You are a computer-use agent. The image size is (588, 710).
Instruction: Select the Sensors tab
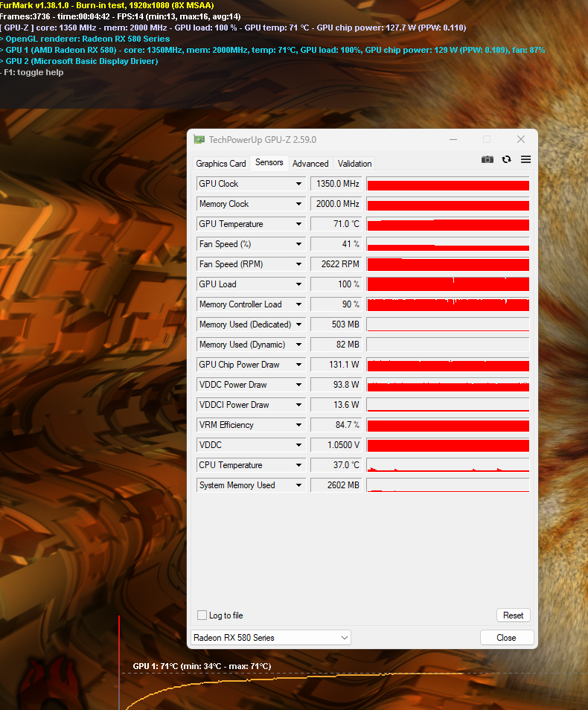click(269, 162)
